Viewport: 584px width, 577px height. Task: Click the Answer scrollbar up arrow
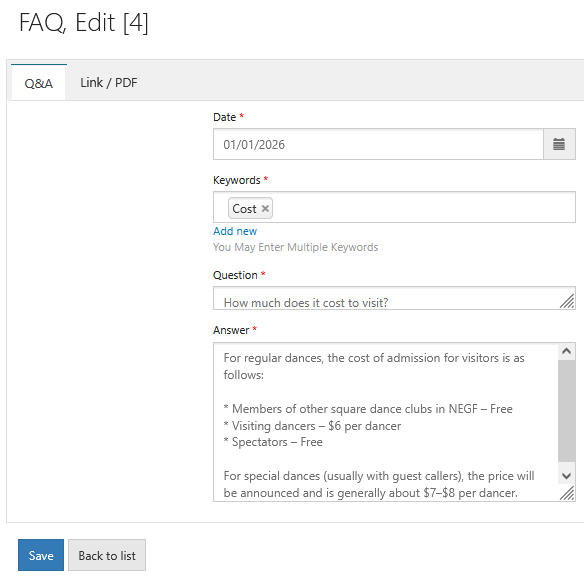[566, 351]
